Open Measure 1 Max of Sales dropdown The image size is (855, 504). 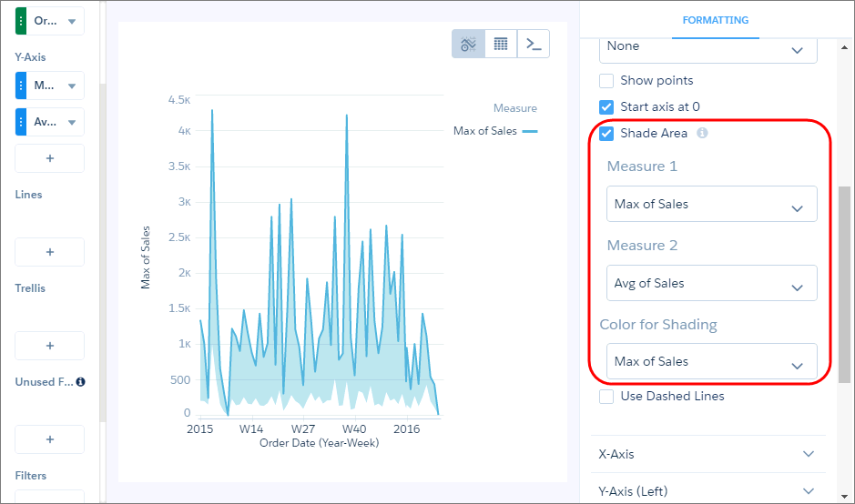(712, 204)
